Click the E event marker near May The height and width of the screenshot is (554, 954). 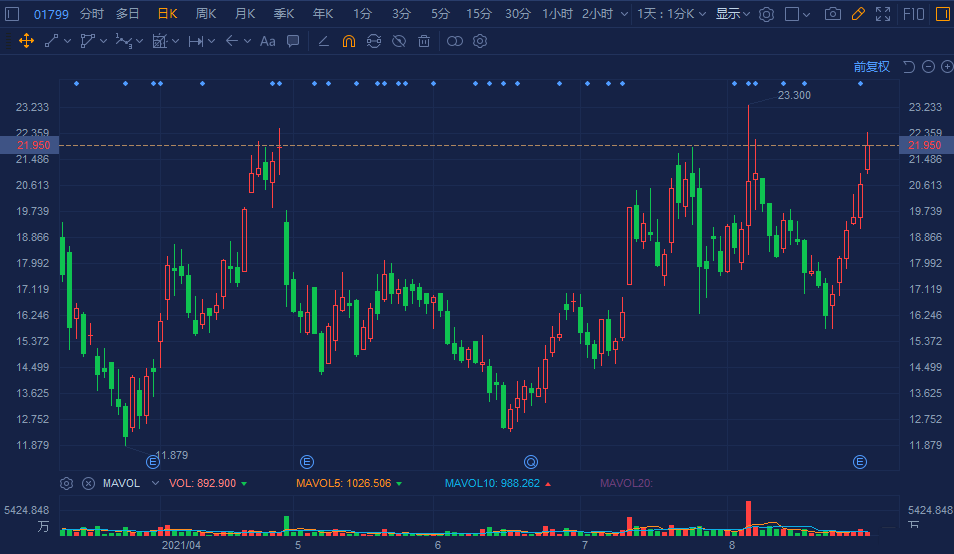tap(307, 462)
